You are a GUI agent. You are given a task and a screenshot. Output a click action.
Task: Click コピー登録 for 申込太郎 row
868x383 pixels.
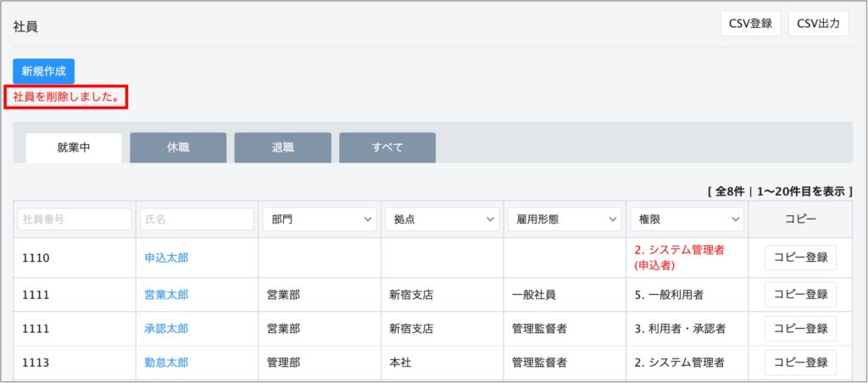click(800, 258)
